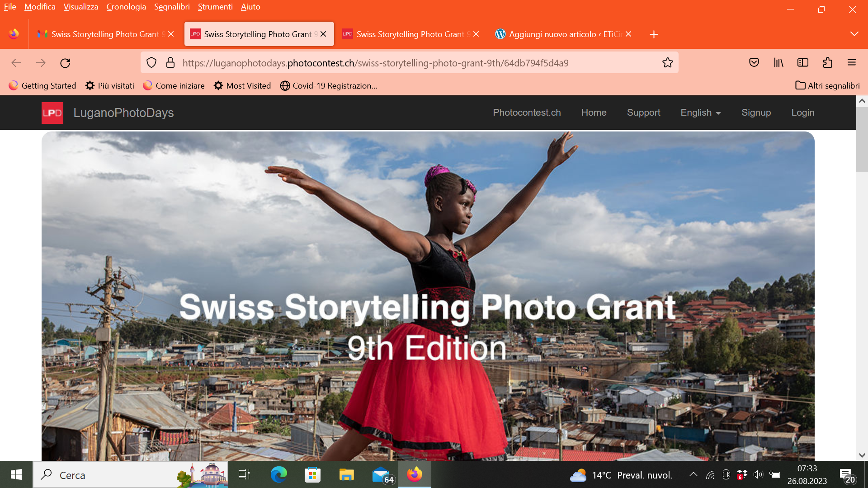Click the Cerca taskbar search box

click(x=130, y=475)
